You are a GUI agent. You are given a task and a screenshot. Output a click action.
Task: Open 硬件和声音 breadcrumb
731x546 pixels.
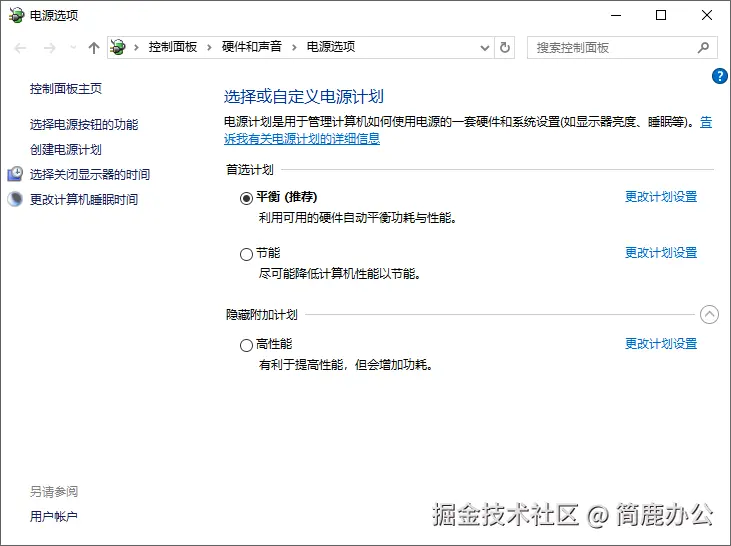coord(252,47)
